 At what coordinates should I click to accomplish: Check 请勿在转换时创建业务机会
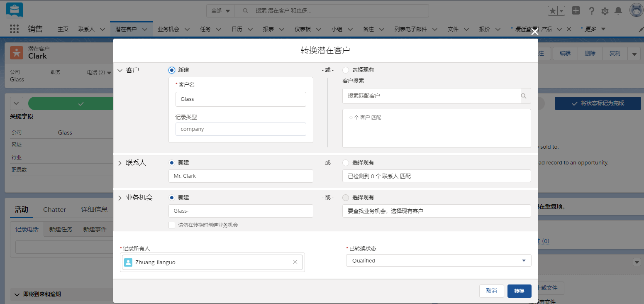click(x=172, y=225)
